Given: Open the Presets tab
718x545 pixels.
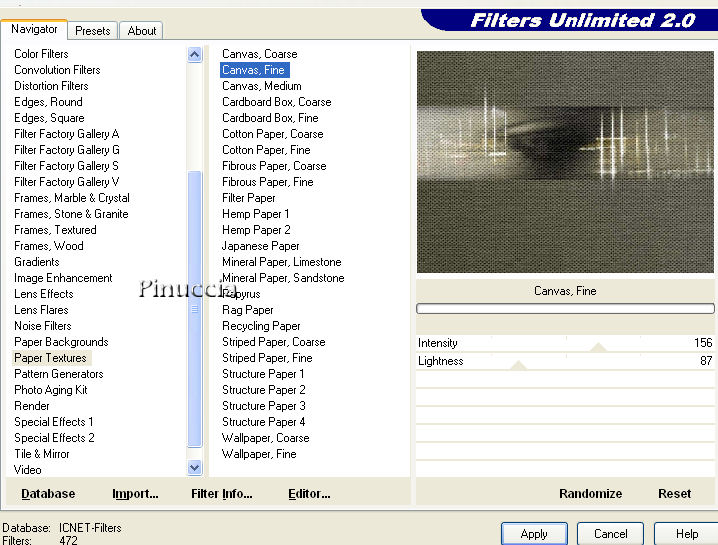Looking at the screenshot, I should click(x=93, y=31).
